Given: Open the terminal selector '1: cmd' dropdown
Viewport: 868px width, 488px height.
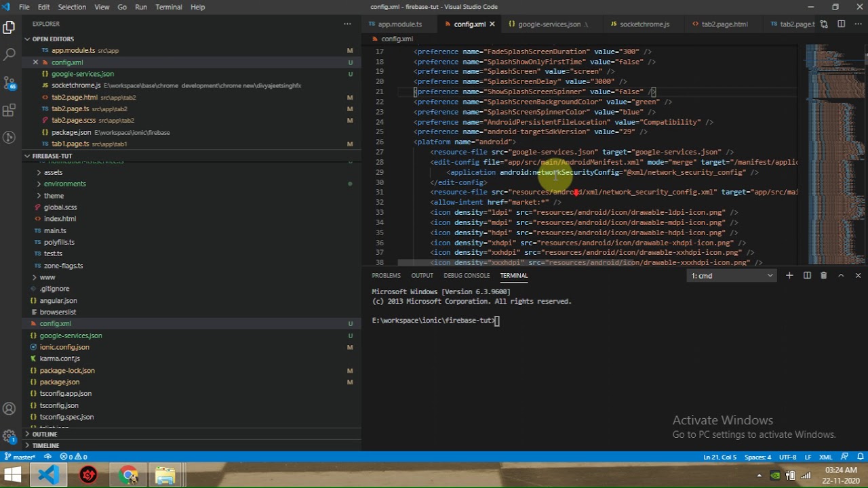Looking at the screenshot, I should (731, 276).
